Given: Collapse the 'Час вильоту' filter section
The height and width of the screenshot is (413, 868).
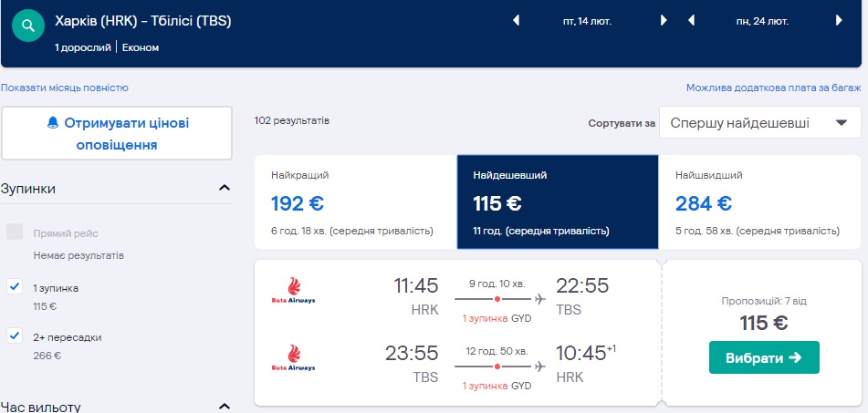Looking at the screenshot, I should click(224, 406).
